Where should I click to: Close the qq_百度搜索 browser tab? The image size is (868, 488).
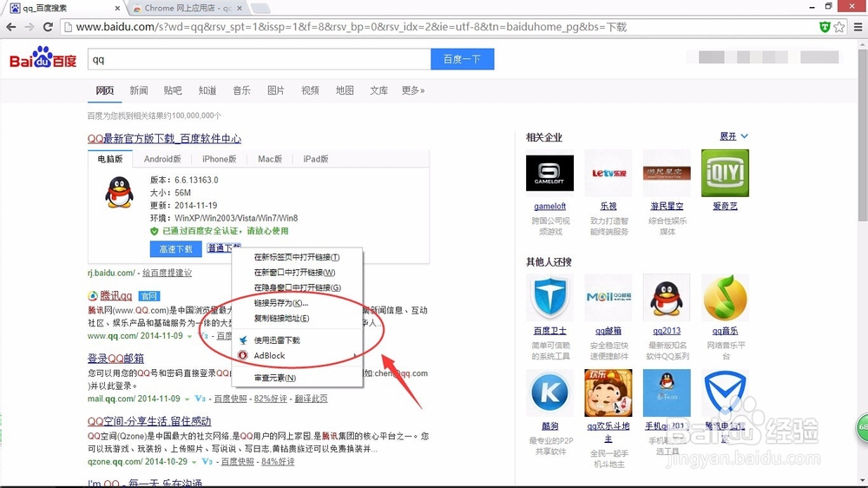click(x=117, y=9)
